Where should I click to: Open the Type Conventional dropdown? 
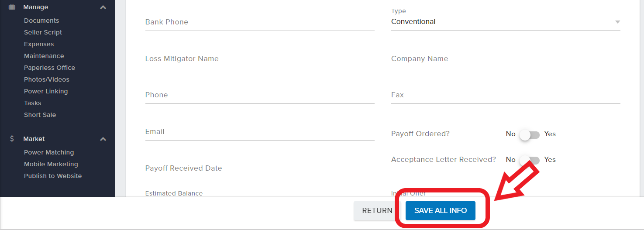506,22
